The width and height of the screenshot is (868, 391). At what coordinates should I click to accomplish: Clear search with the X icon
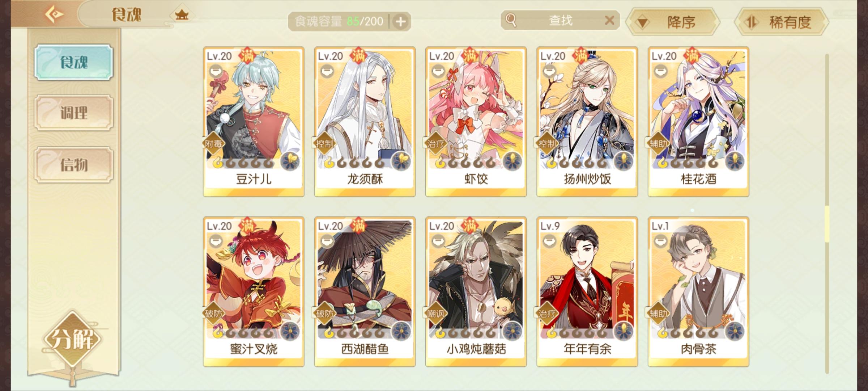tap(609, 20)
